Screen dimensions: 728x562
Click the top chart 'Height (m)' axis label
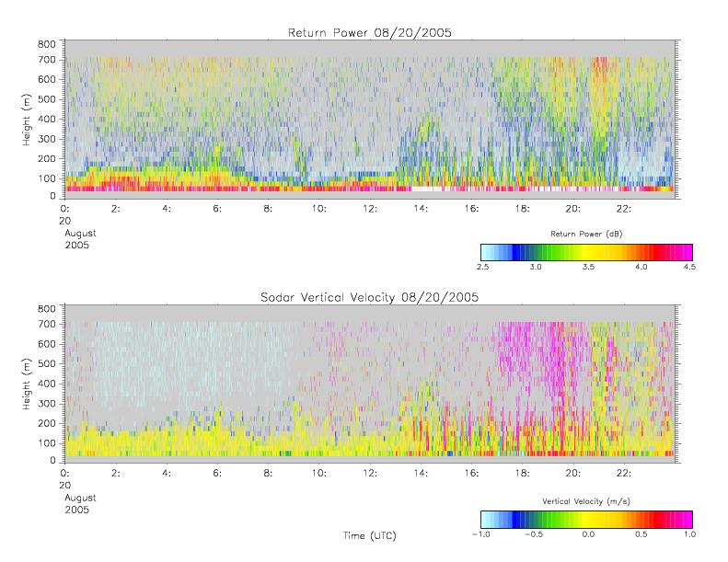pos(26,120)
